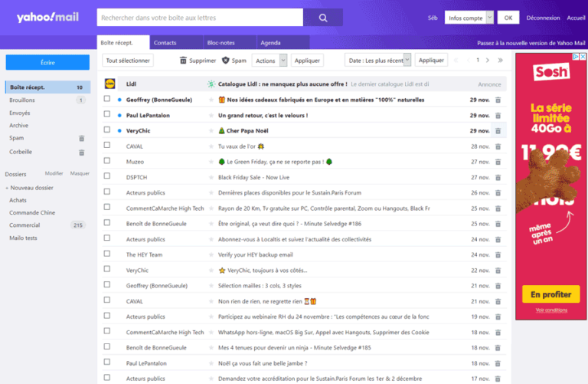Open the Actions dropdown
The height and width of the screenshot is (384, 588).
270,61
